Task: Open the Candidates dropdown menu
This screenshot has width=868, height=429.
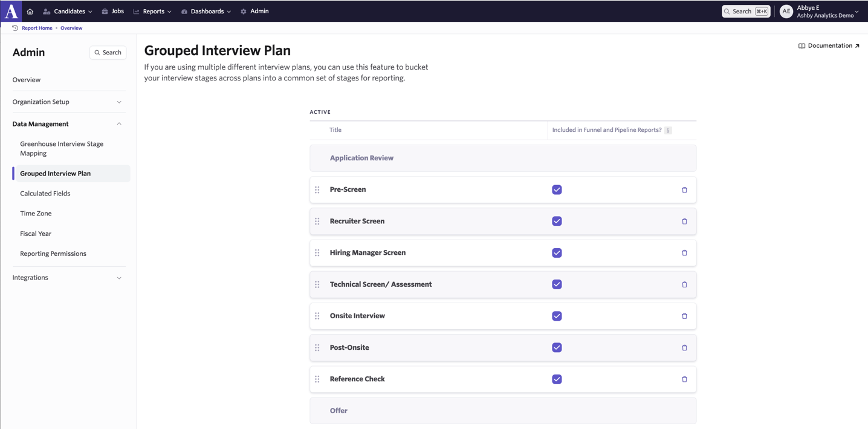Action: (x=68, y=11)
